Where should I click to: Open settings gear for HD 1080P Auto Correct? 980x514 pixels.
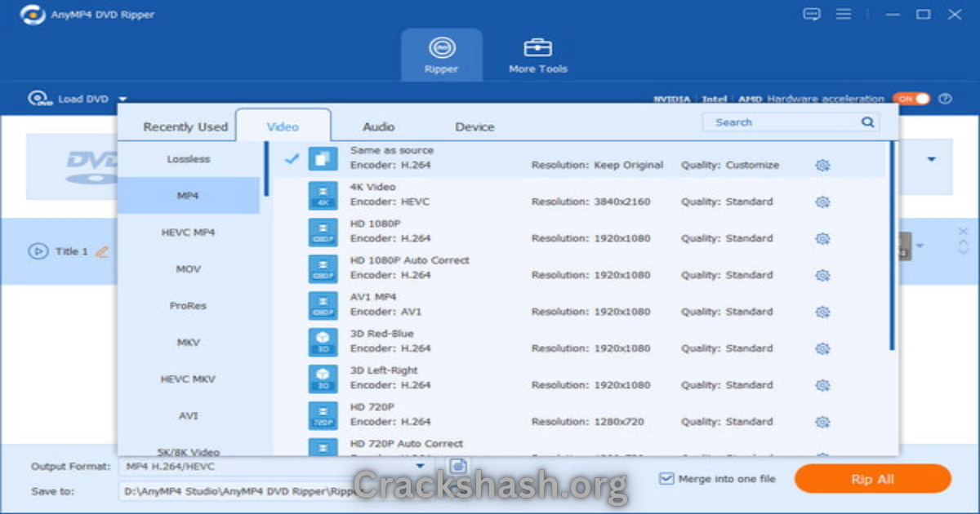click(822, 275)
